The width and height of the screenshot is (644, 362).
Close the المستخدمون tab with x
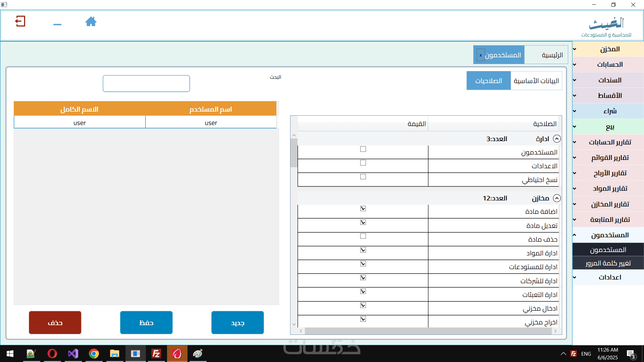coord(481,55)
